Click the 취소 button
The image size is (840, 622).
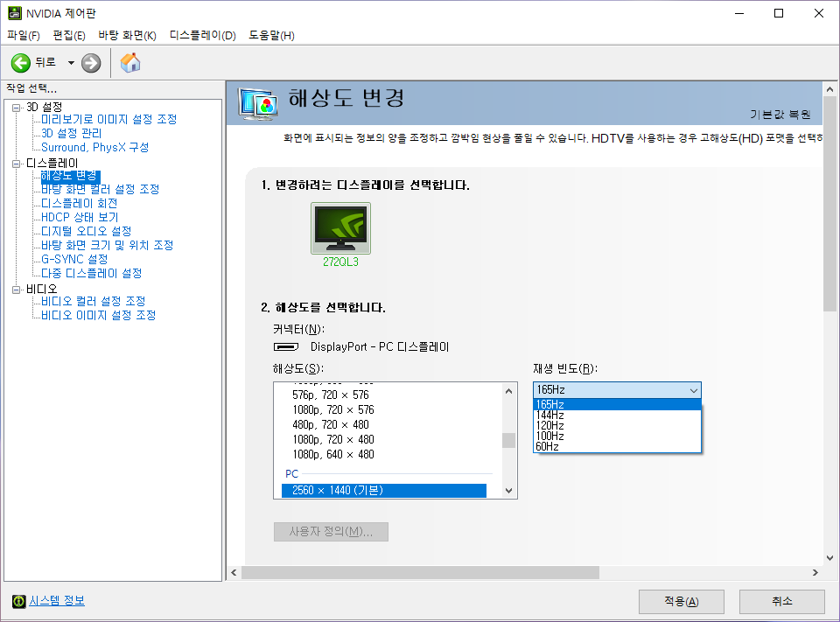(x=781, y=602)
